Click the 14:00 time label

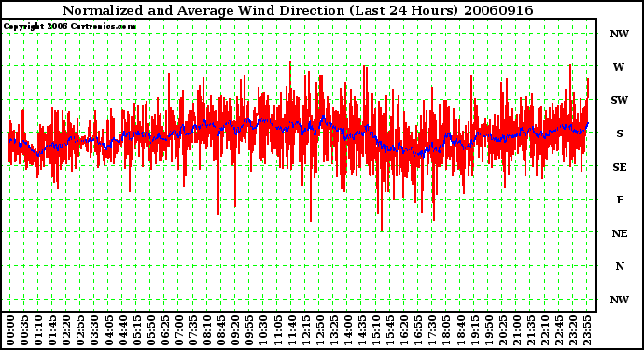(x=347, y=330)
